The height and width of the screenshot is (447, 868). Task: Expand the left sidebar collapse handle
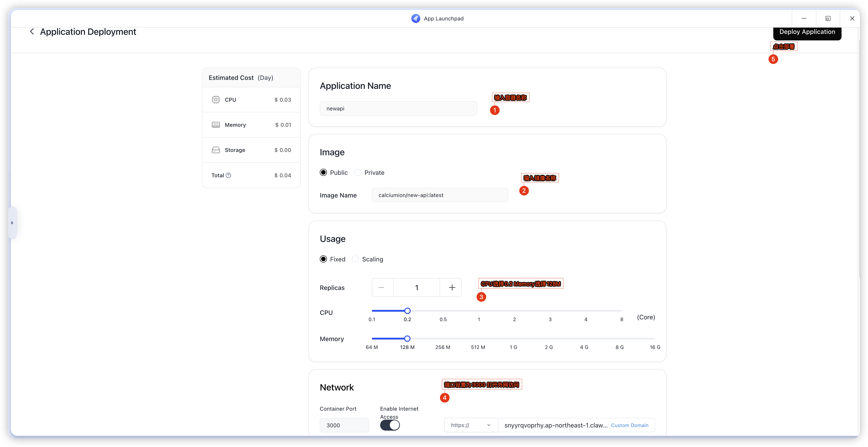tap(12, 223)
